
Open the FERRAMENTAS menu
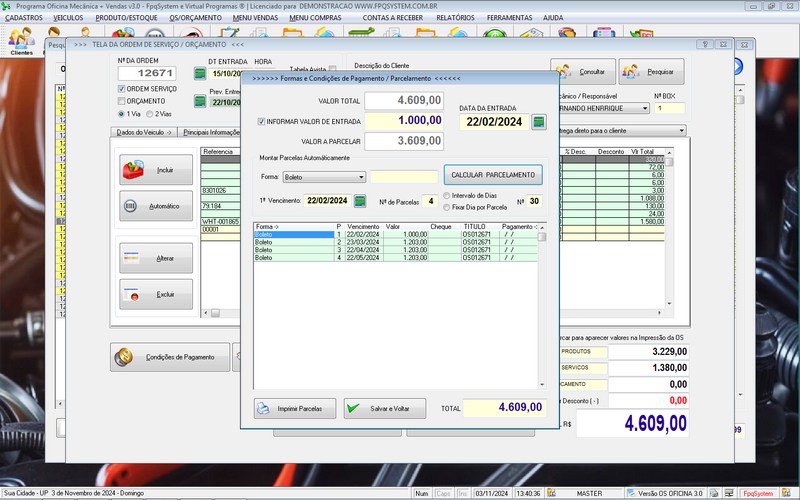click(x=509, y=18)
